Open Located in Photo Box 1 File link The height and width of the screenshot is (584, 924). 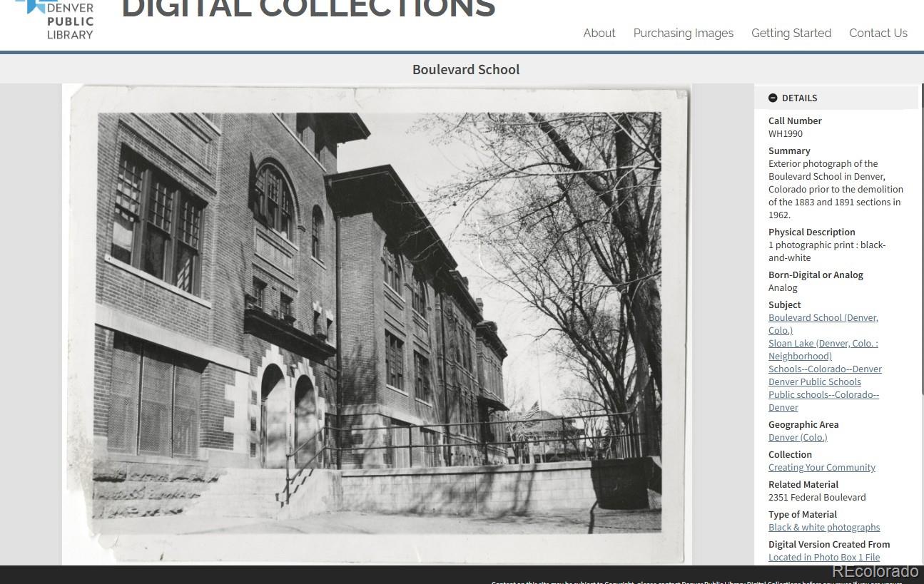pos(824,557)
